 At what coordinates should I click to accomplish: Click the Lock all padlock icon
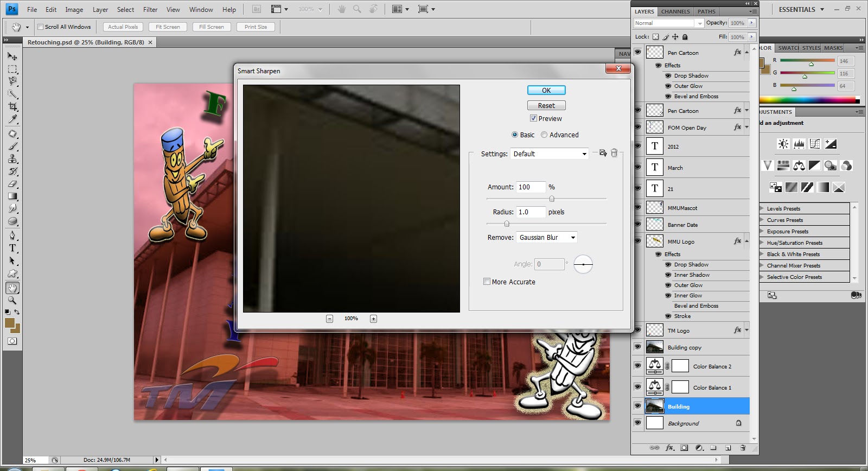coord(685,37)
